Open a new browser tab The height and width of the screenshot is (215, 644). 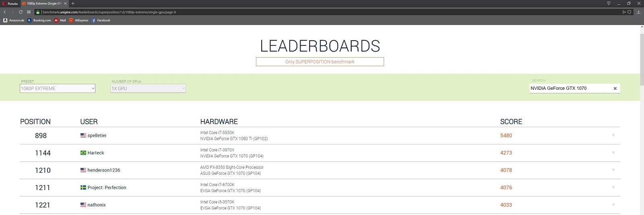point(73,3)
